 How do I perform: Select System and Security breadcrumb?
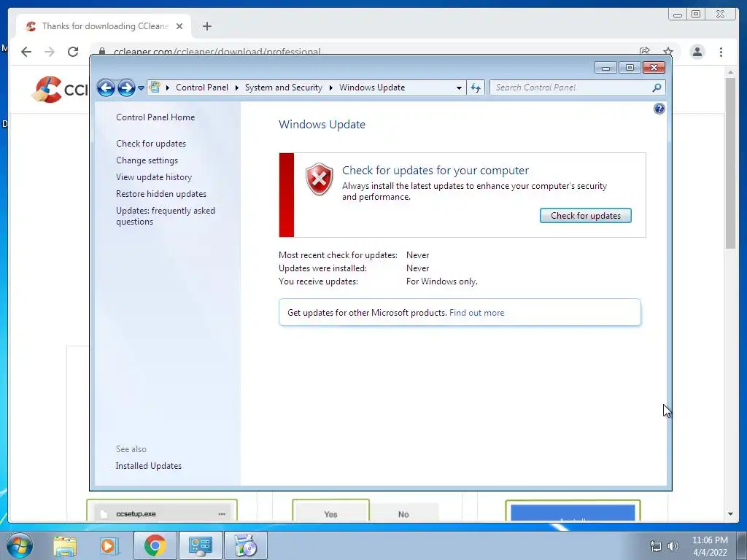coord(284,87)
